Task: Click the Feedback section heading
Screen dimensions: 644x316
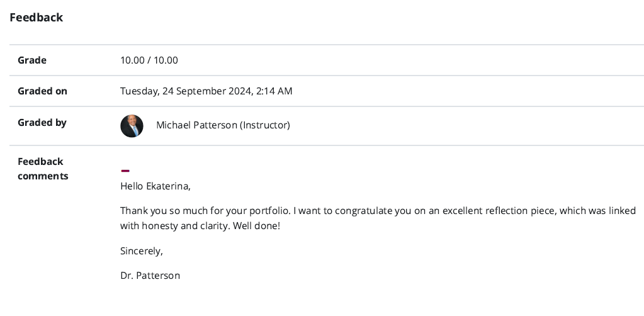Action: pos(37,18)
